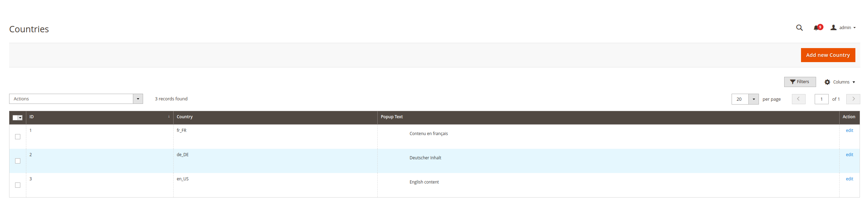This screenshot has height=213, width=868.
Task: Click the Popup Text column header
Action: (392, 117)
